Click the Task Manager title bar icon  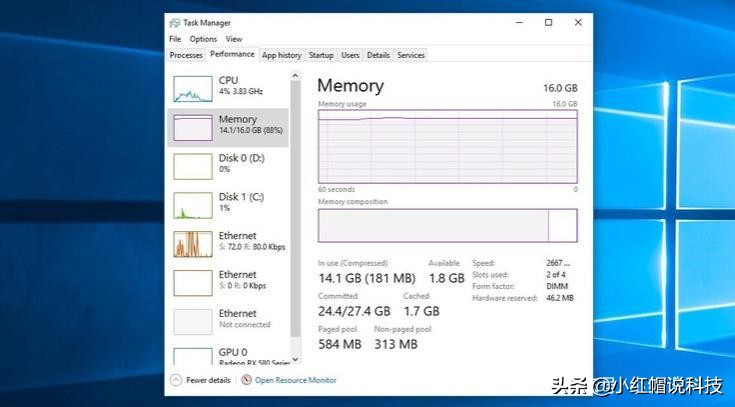point(175,22)
